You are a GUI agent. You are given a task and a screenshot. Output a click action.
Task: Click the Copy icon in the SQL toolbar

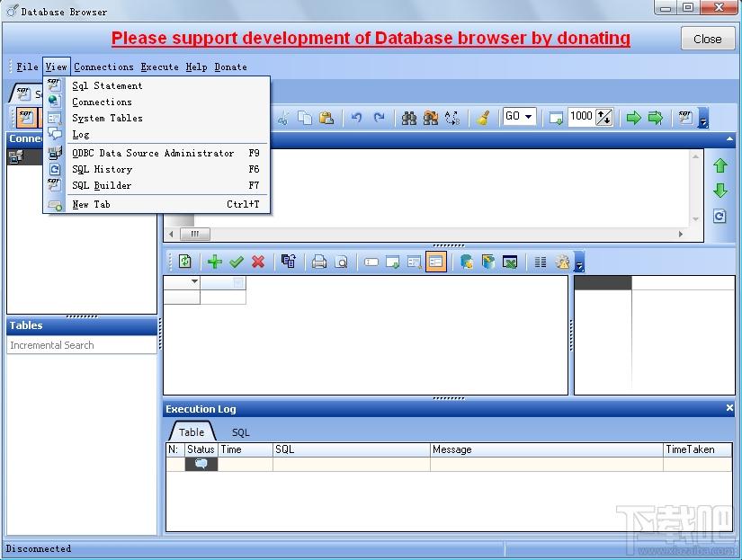point(305,118)
